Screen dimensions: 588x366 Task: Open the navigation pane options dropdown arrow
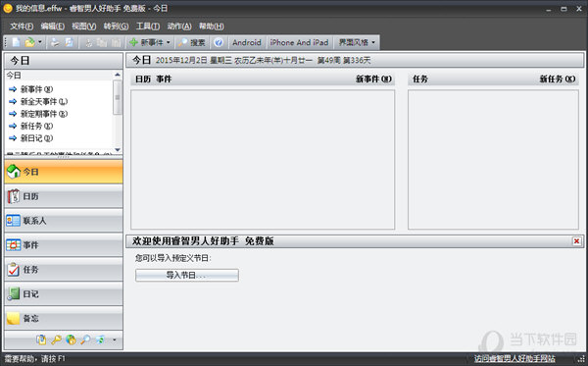pyautogui.click(x=114, y=340)
